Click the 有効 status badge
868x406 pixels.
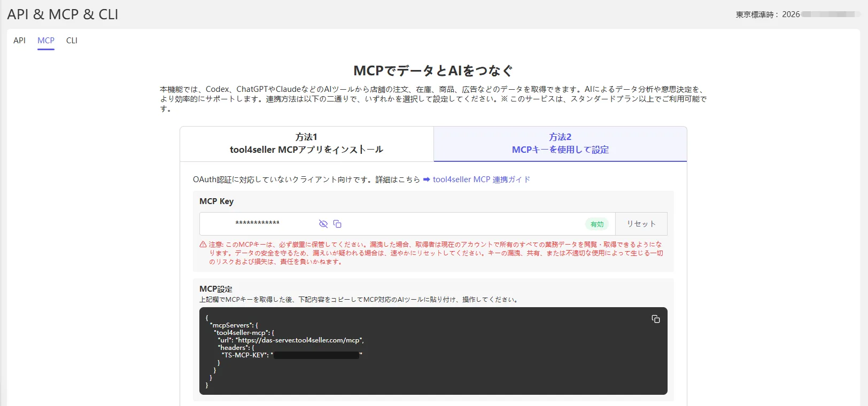(597, 224)
